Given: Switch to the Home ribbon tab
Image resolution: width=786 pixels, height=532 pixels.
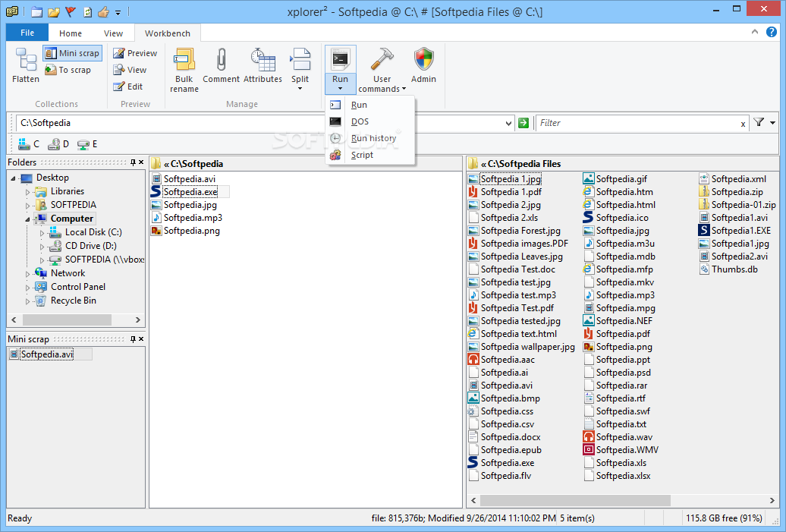Looking at the screenshot, I should tap(70, 33).
